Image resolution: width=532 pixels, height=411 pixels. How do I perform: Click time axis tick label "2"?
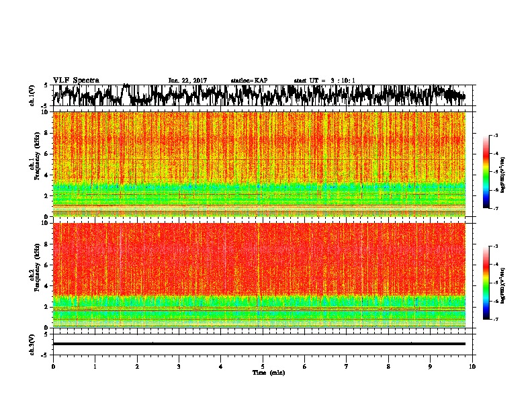pos(137,367)
